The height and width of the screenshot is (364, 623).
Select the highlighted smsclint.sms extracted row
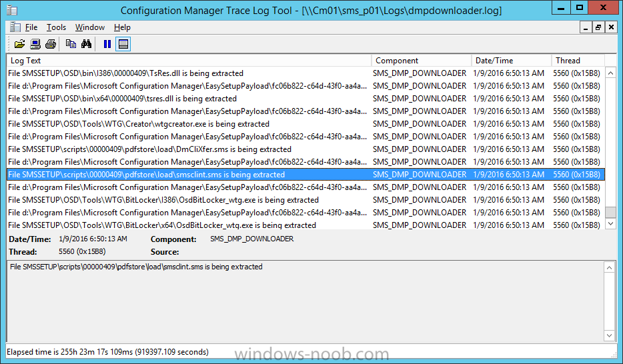pos(306,175)
